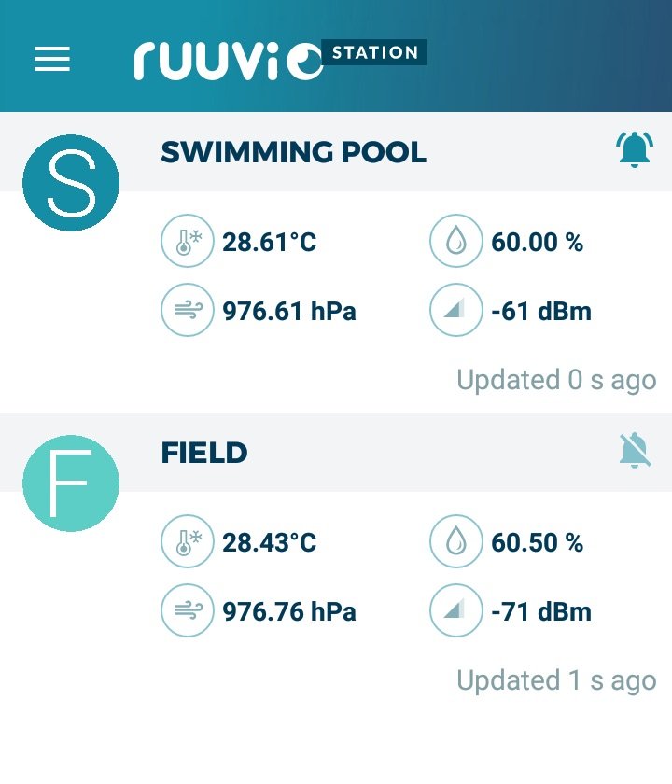
Task: Click the -71 dBm signal reading
Action: coord(541,611)
